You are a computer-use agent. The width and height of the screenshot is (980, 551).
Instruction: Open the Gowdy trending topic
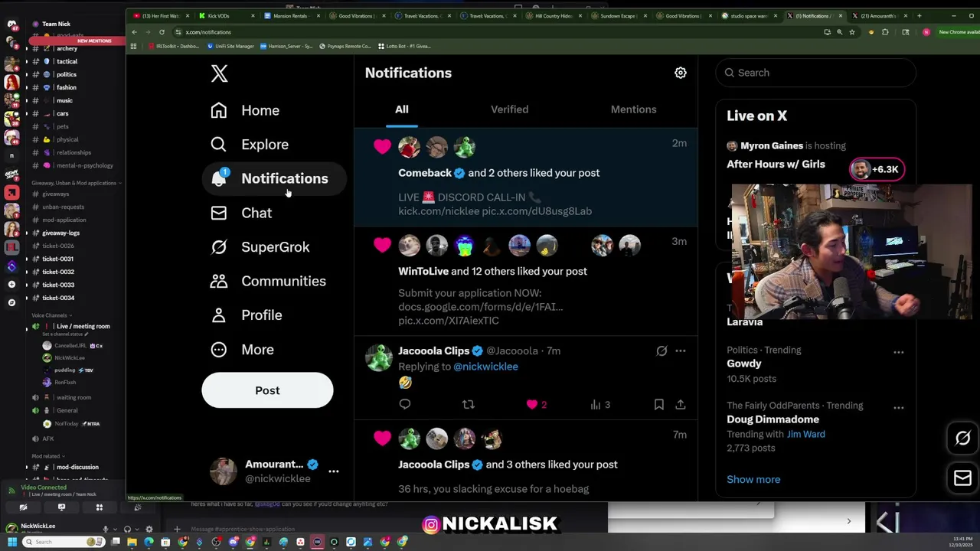tap(744, 364)
